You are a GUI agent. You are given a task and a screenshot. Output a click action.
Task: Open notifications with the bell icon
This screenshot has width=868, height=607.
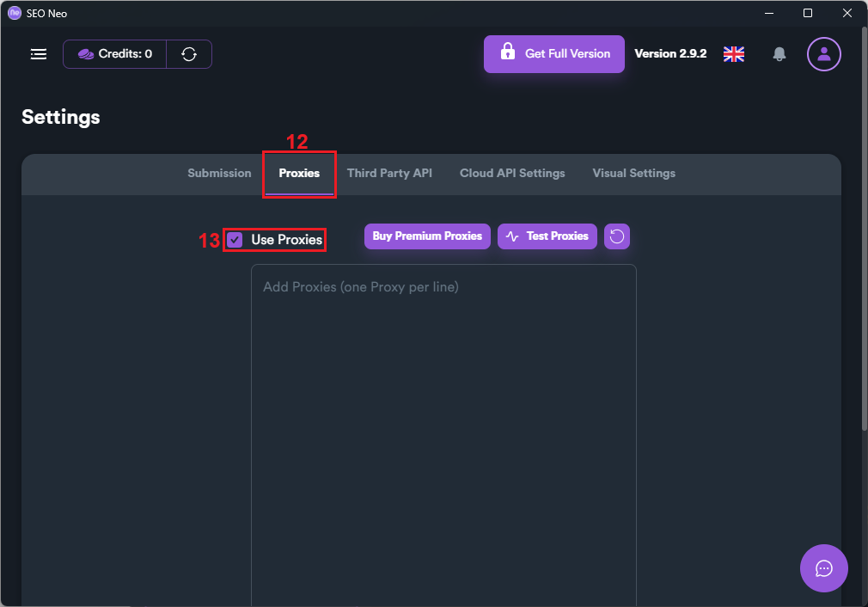779,53
